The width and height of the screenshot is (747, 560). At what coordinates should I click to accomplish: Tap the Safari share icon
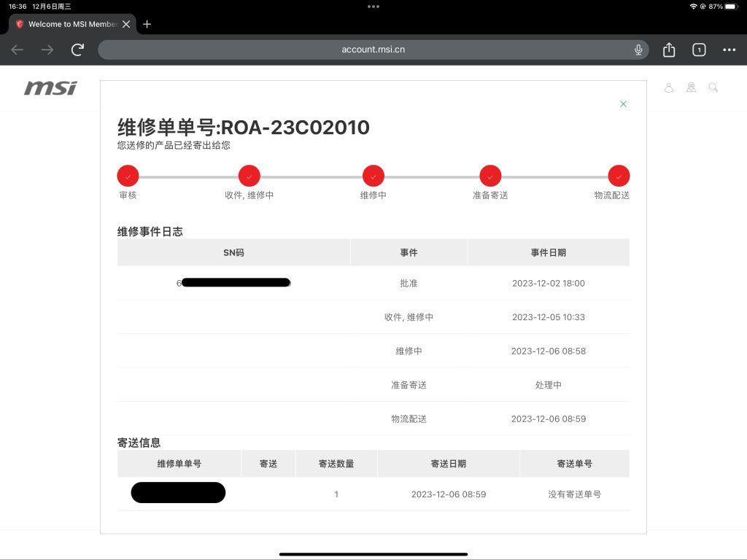(x=668, y=50)
